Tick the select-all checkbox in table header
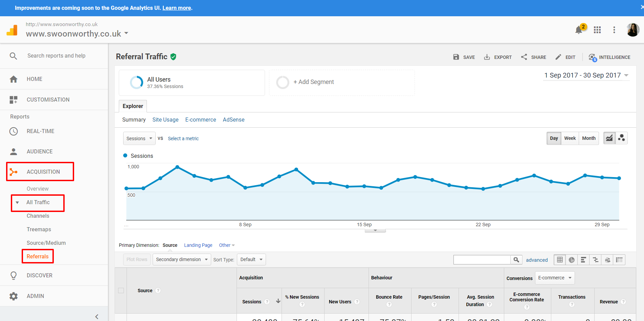This screenshot has height=321, width=644. tap(121, 291)
